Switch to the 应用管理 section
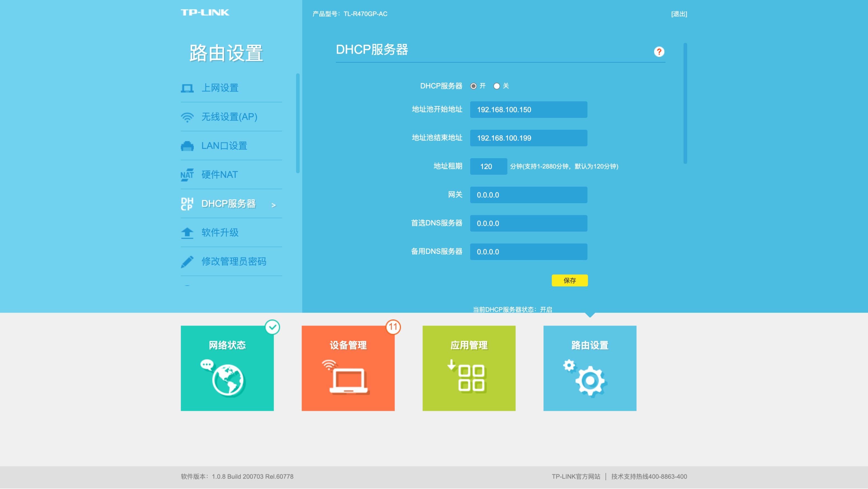 [469, 368]
